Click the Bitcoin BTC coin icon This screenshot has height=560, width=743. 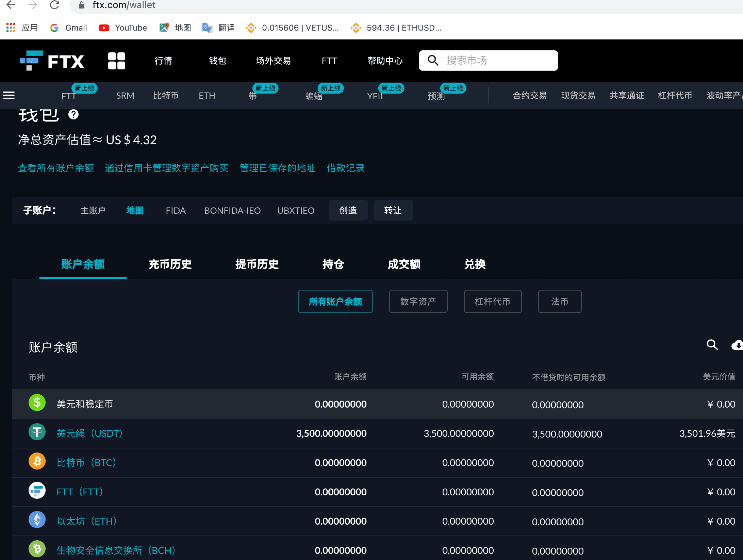pyautogui.click(x=37, y=461)
